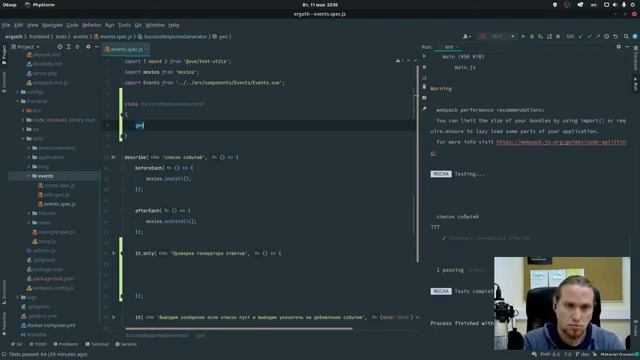Click the stop icon in Run panel sidebar

click(424, 67)
